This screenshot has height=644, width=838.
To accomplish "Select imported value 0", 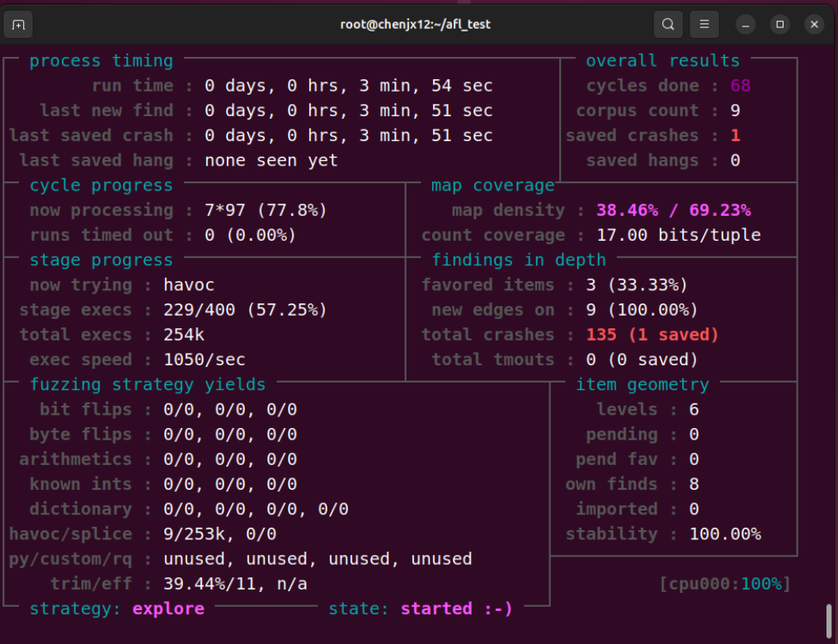I will click(x=694, y=509).
